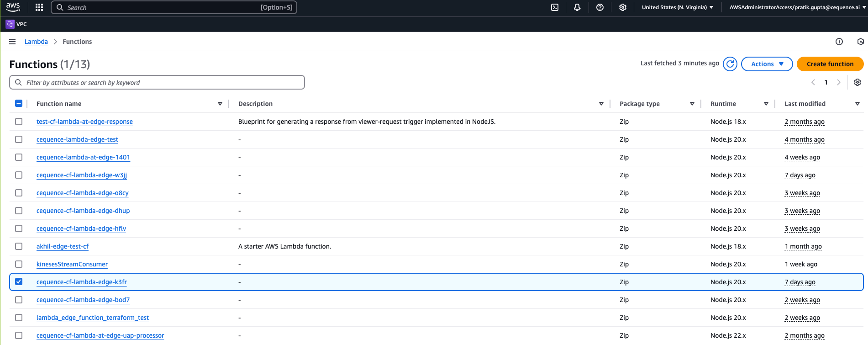Click Last fetched 3 minutes ago text
This screenshot has width=868, height=345.
[680, 63]
